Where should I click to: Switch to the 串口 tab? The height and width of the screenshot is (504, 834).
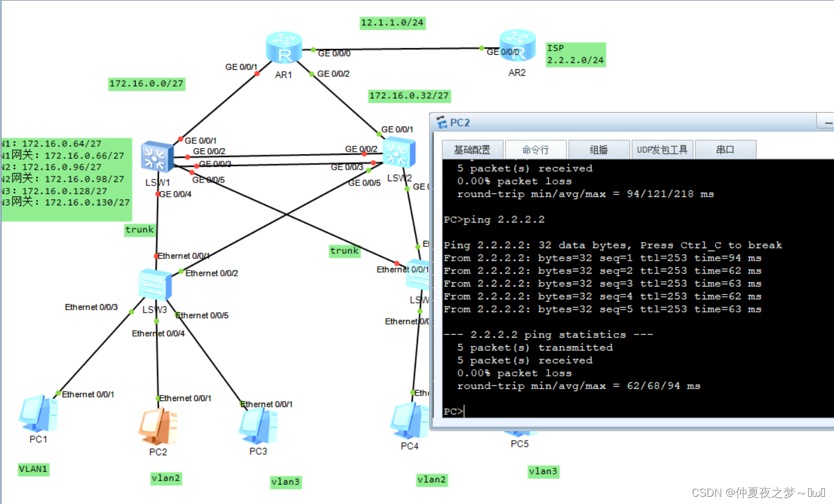pyautogui.click(x=726, y=149)
